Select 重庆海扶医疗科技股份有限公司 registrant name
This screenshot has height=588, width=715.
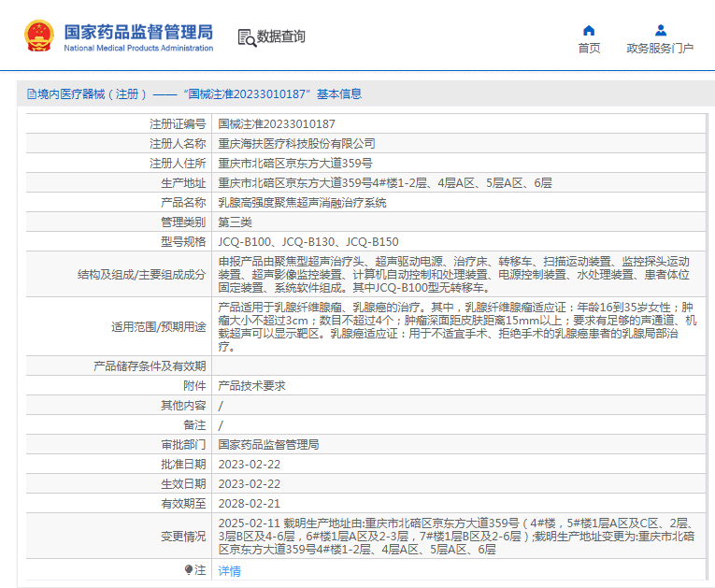[x=296, y=144]
